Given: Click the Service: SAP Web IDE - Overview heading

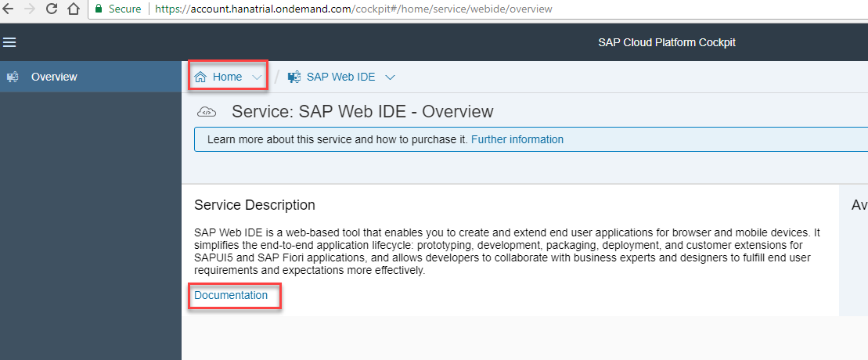Looking at the screenshot, I should [x=362, y=112].
